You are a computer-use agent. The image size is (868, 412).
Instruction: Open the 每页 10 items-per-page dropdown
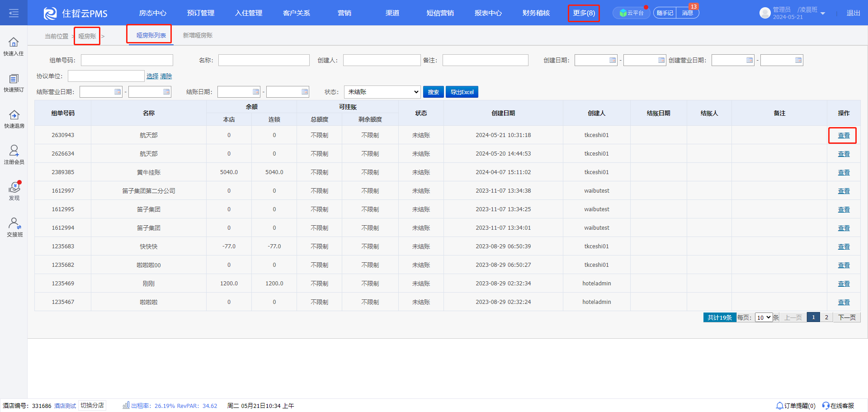(x=764, y=317)
